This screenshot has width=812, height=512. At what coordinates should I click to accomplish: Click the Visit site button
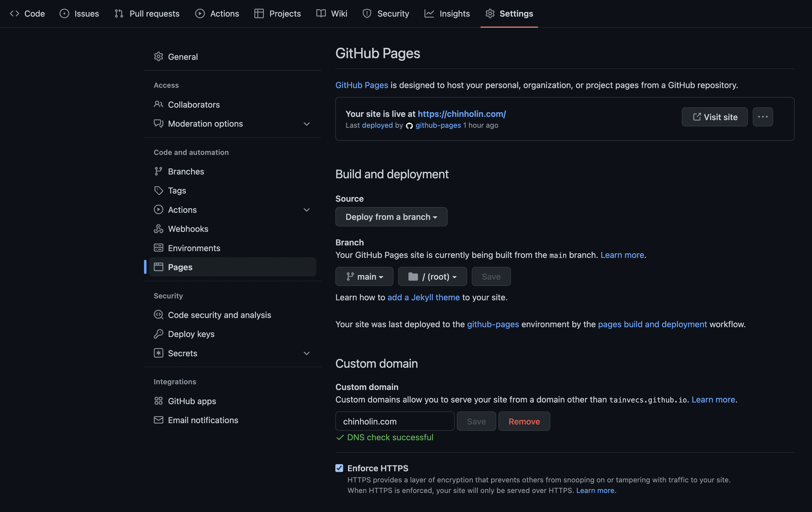714,117
